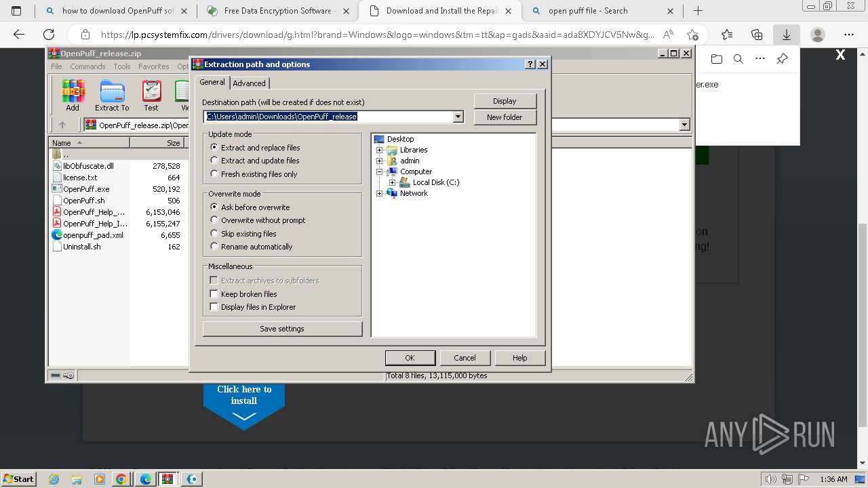
Task: Open a new browser tab
Action: (x=698, y=11)
